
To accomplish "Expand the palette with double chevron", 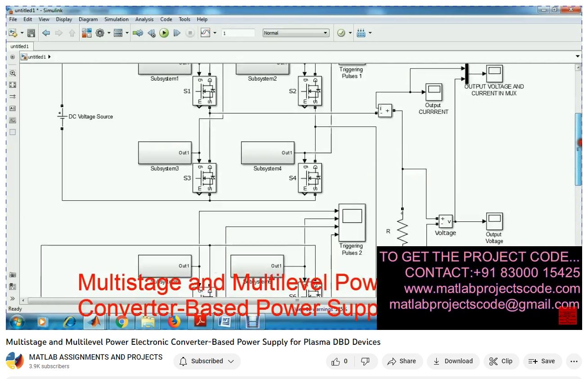I will pos(13,298).
